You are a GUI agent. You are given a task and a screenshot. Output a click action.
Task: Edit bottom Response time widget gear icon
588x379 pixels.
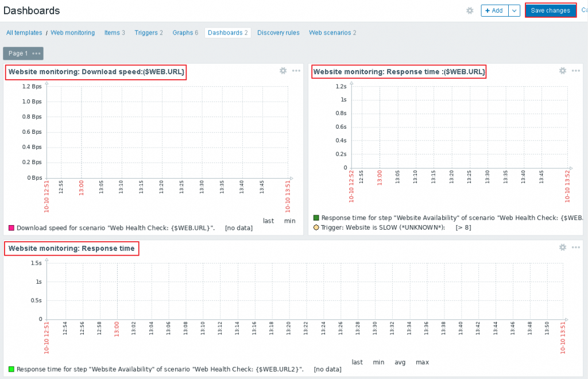pyautogui.click(x=563, y=247)
